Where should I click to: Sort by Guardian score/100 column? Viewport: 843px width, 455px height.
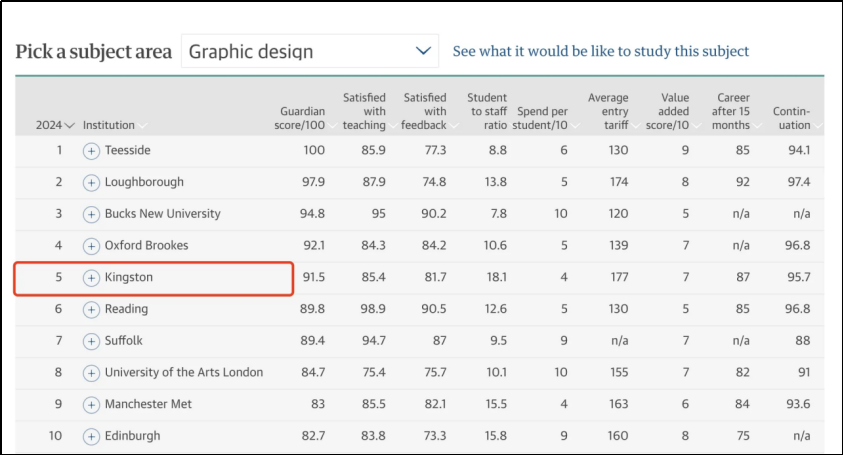302,118
